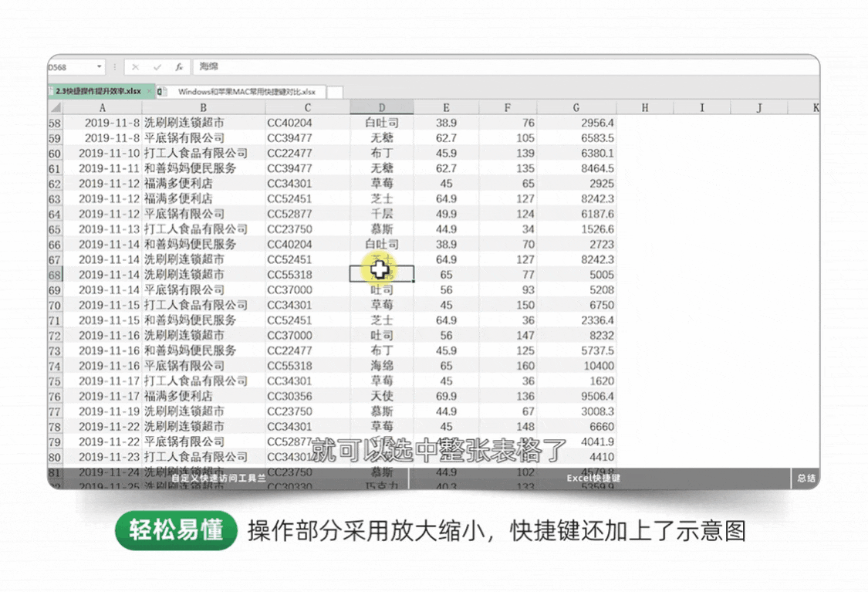Viewport: 868px width, 592px height.
Task: Select column I header
Action: click(x=702, y=107)
